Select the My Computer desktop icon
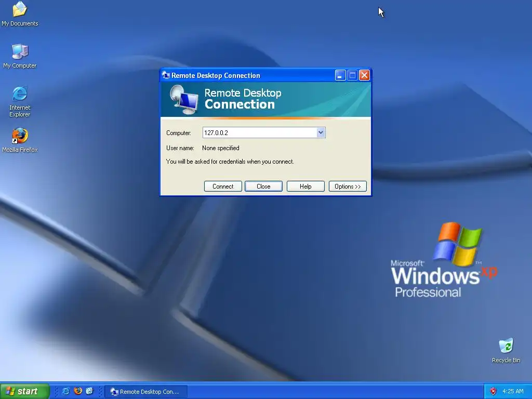This screenshot has height=399, width=532. [x=20, y=56]
